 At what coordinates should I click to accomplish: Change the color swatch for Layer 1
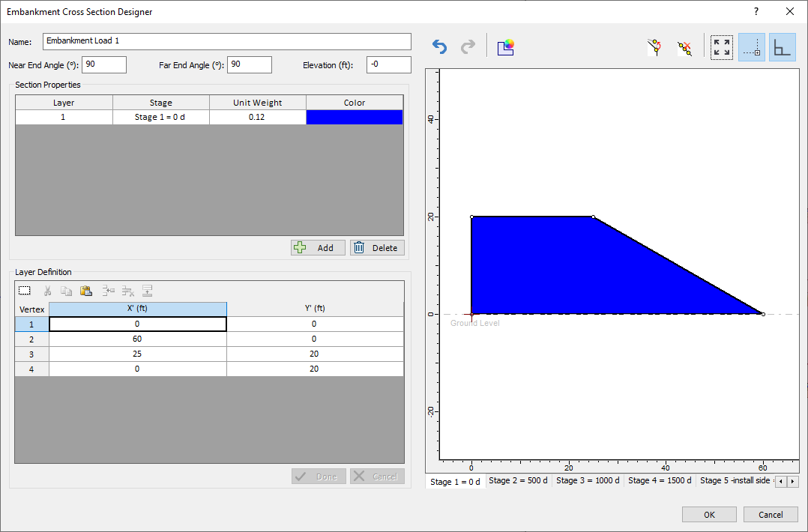[354, 117]
